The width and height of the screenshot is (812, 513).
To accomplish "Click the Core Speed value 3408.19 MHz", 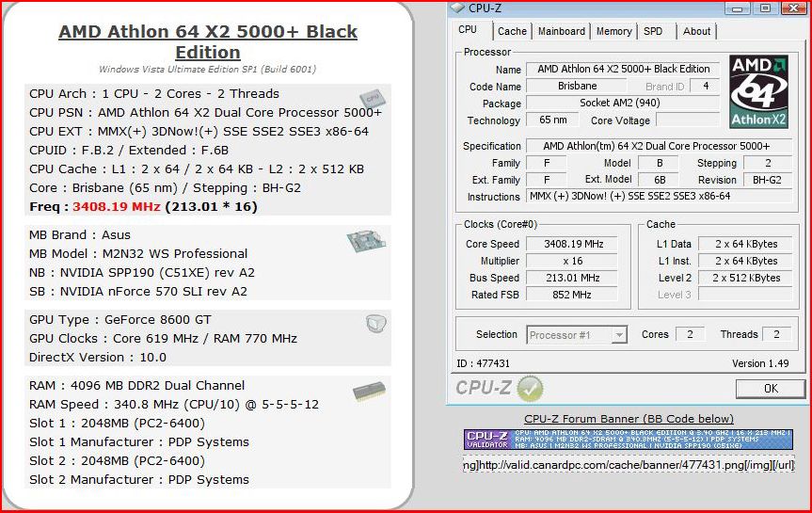I will (573, 244).
